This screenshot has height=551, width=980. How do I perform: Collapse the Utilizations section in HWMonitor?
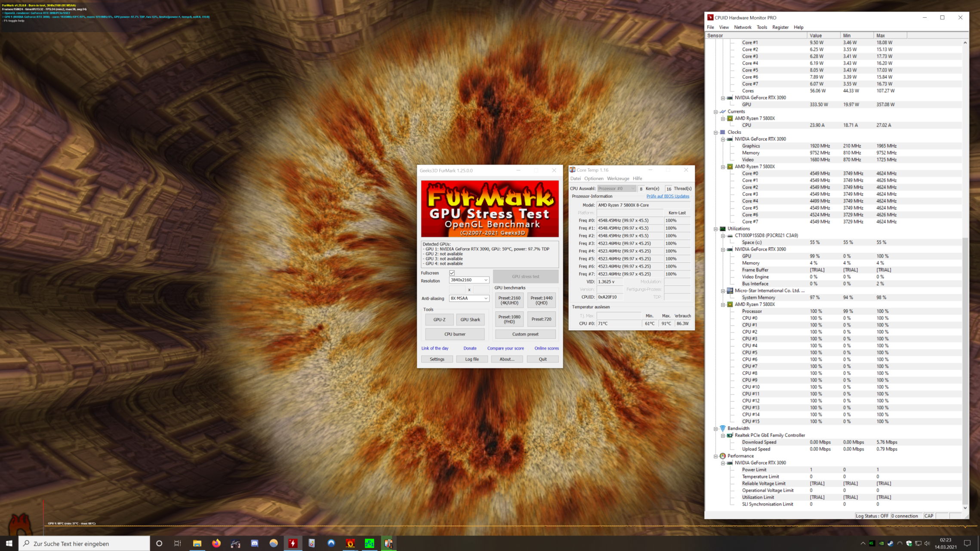(716, 229)
